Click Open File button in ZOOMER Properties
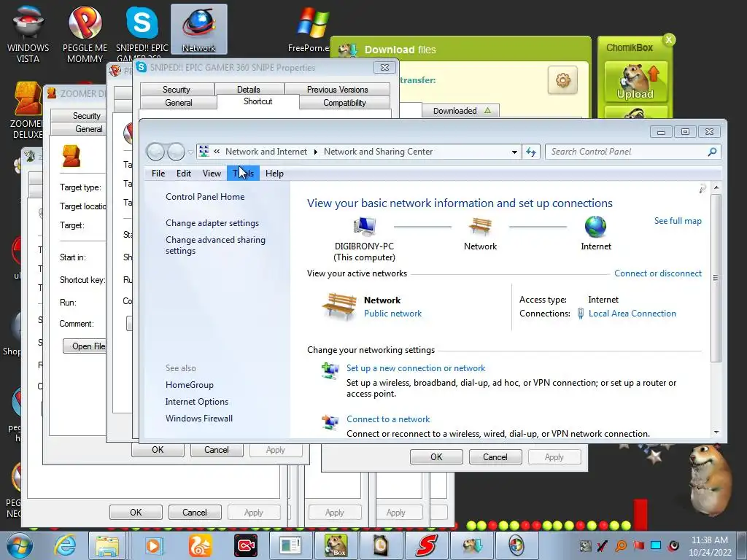The height and width of the screenshot is (560, 747). pos(85,346)
